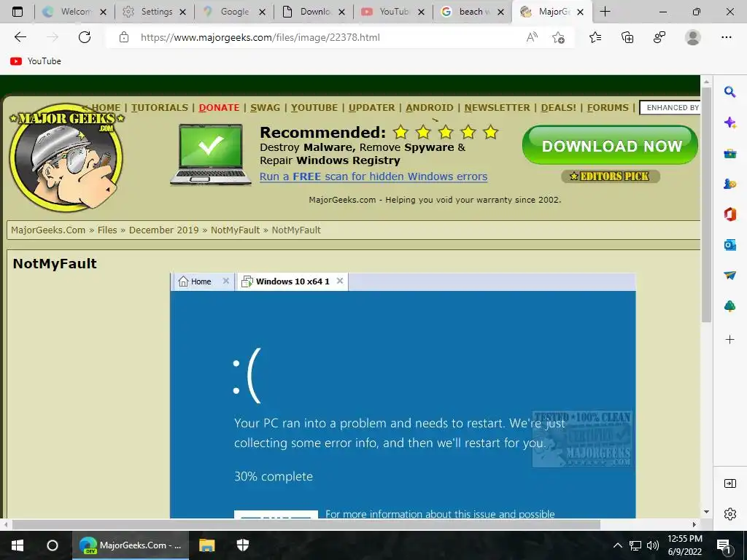The height and width of the screenshot is (560, 747).
Task: Open Cortana search circle on taskbar
Action: coord(53,545)
